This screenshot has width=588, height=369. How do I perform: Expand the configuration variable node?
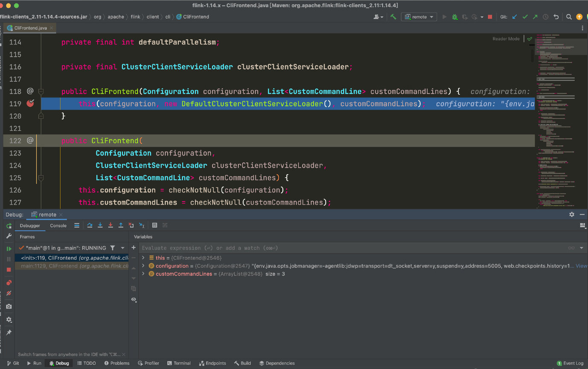(143, 266)
